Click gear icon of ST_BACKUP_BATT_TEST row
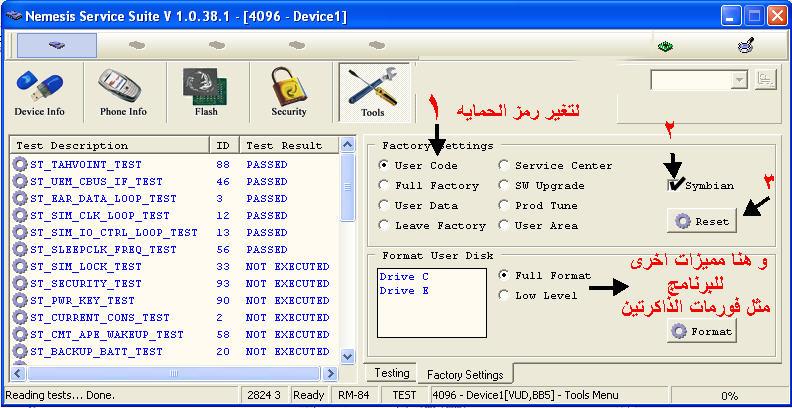This screenshot has height=408, width=792. click(20, 351)
